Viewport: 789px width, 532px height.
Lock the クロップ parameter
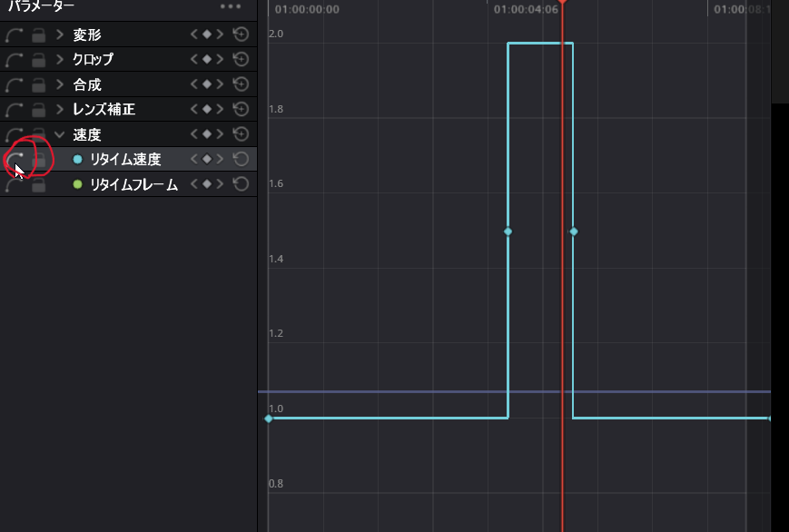38,60
